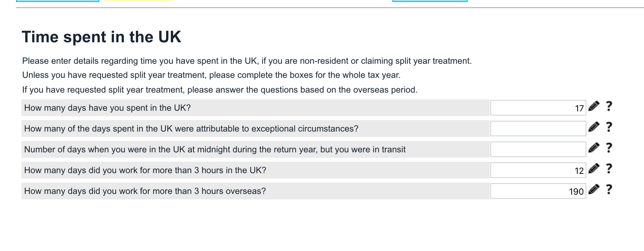Show help for exceptional circumstances question
The width and height of the screenshot is (644, 251).
609,127
